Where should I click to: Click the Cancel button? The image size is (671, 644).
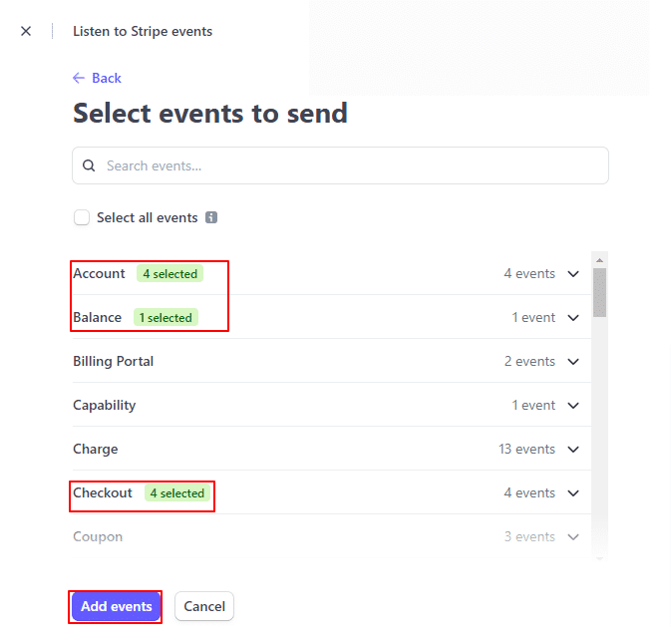(x=204, y=606)
